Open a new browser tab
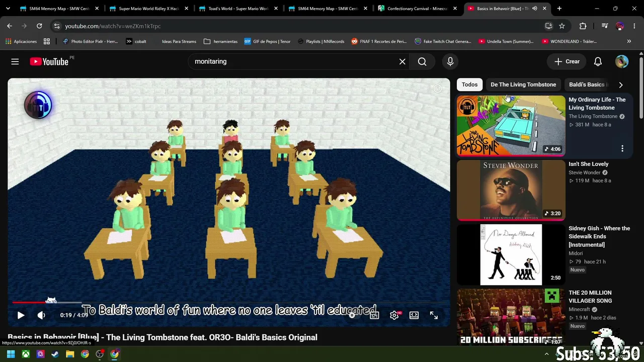Viewport: 644px width, 362px height. pos(559,9)
